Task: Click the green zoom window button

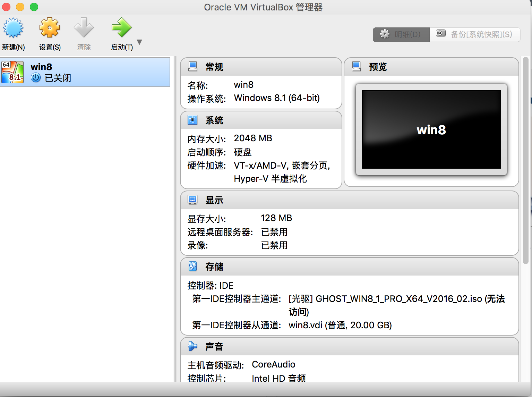Action: pyautogui.click(x=34, y=7)
